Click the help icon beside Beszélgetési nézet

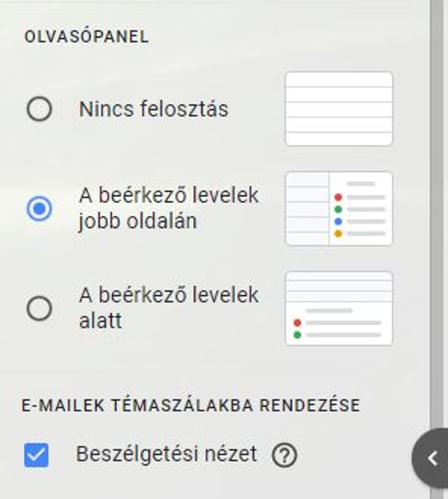point(284,455)
